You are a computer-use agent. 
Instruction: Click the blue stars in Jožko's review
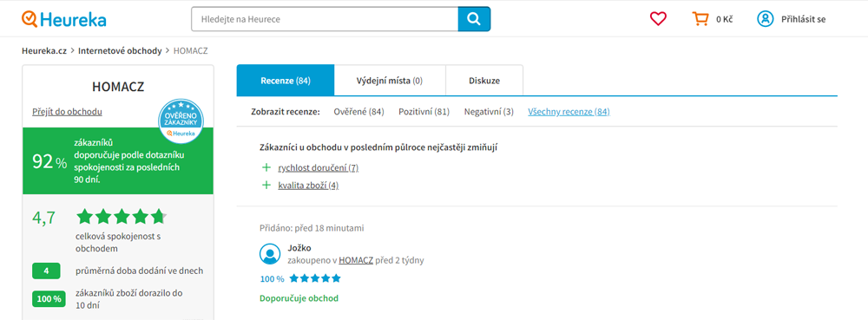point(315,278)
